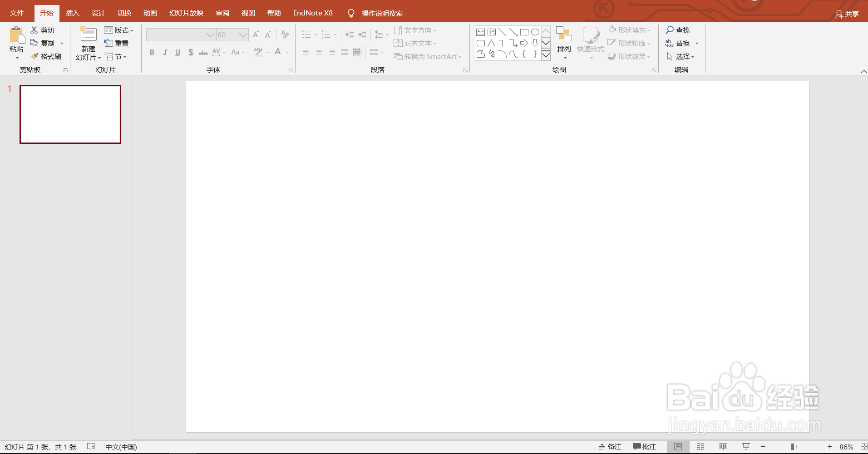Open Convert to SmartArt dropdown
The image size is (868, 454).
click(x=427, y=56)
